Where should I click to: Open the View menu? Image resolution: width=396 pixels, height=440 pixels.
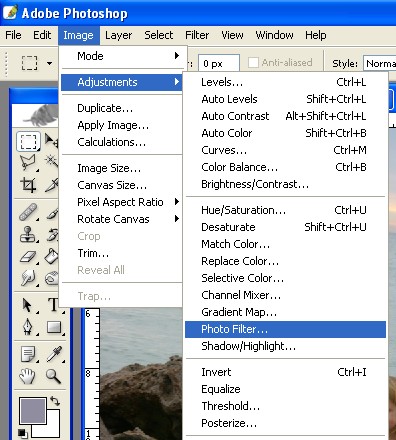click(232, 35)
